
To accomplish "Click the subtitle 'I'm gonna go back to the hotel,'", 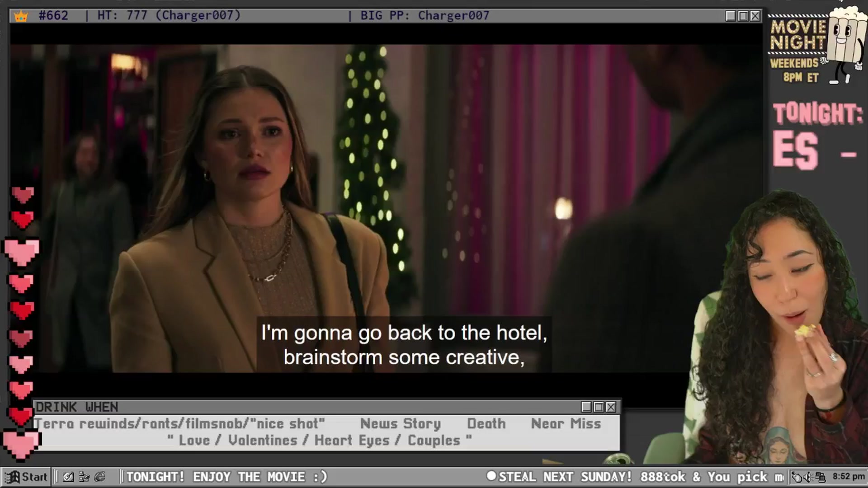I will (404, 333).
